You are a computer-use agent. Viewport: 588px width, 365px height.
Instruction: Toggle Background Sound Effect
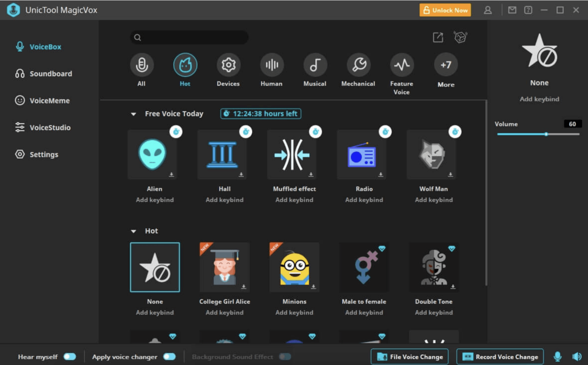point(286,356)
